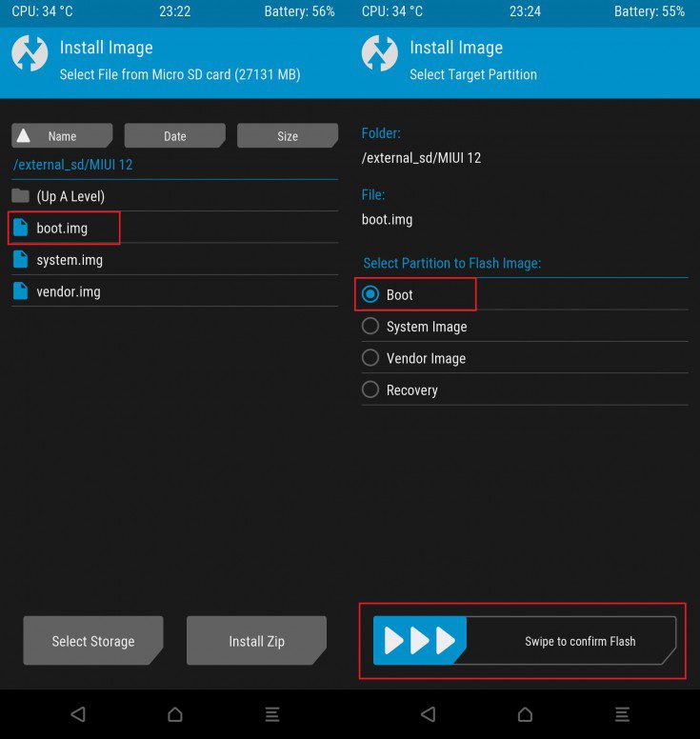Tap the TWRP logo on left screen
700x739 pixels.
30,53
